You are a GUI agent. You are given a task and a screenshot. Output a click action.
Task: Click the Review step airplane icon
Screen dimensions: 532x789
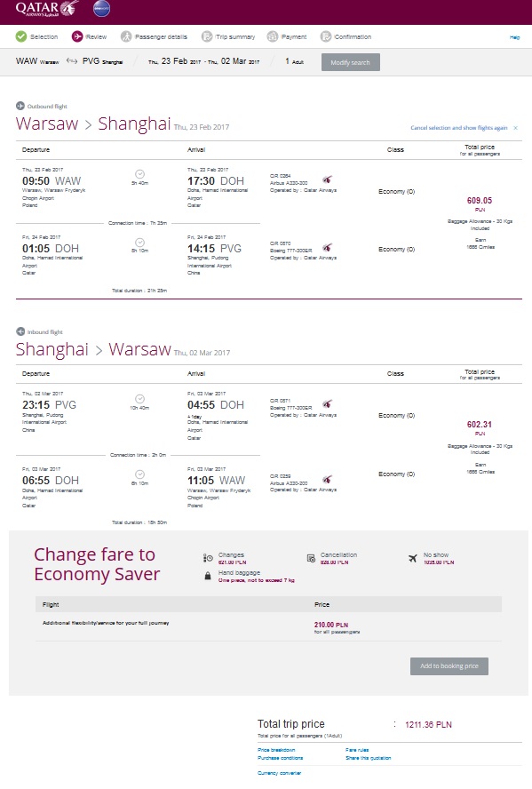pos(77,36)
